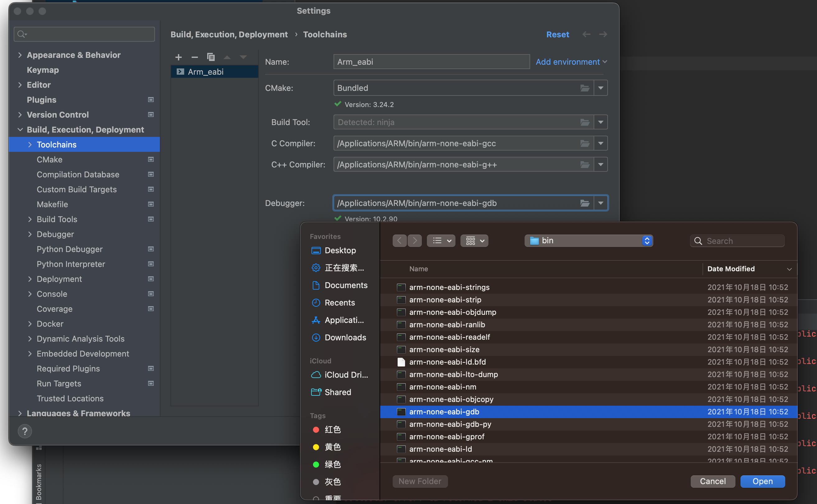Select arm-none-eabi-gdb-py file

tap(589, 424)
